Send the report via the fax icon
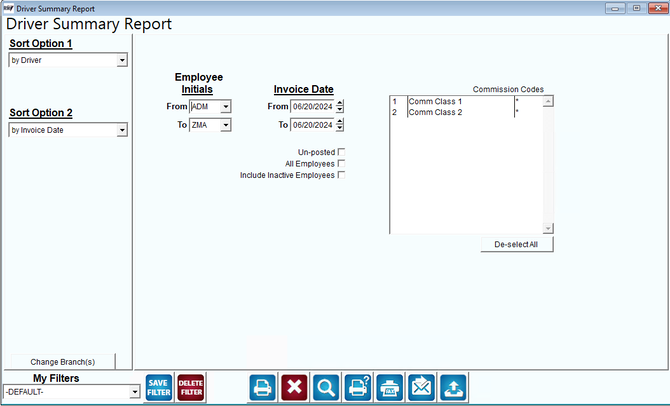 tap(390, 388)
